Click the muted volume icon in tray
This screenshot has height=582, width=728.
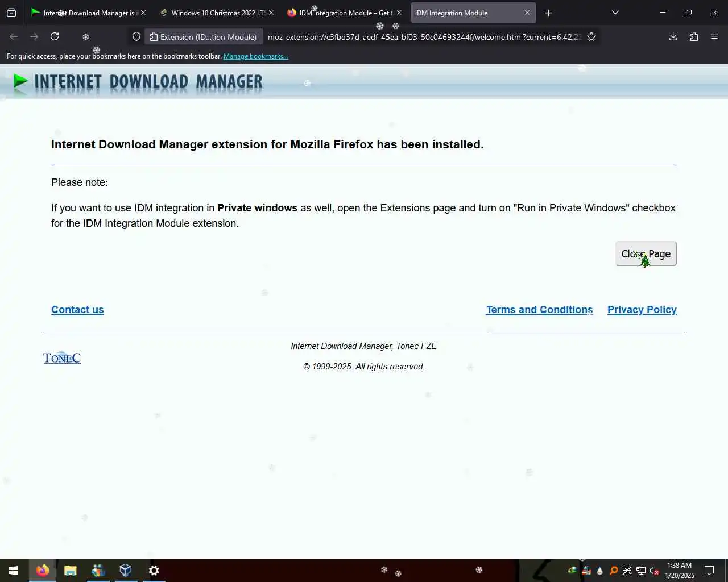point(655,571)
